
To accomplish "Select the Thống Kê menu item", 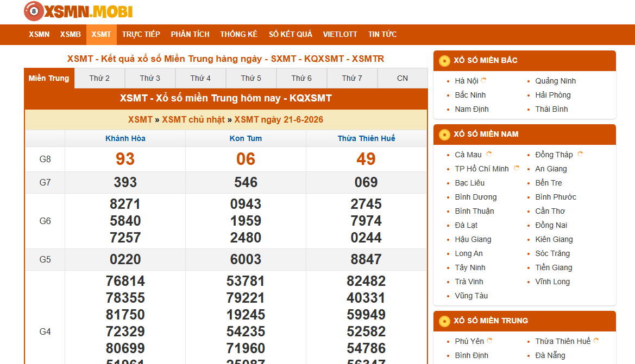I will click(239, 34).
